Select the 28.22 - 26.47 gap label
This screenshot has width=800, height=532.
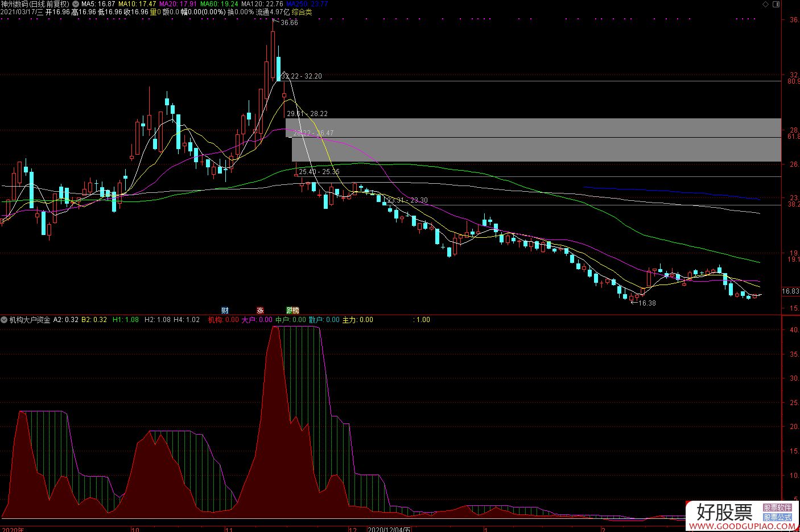(314, 133)
